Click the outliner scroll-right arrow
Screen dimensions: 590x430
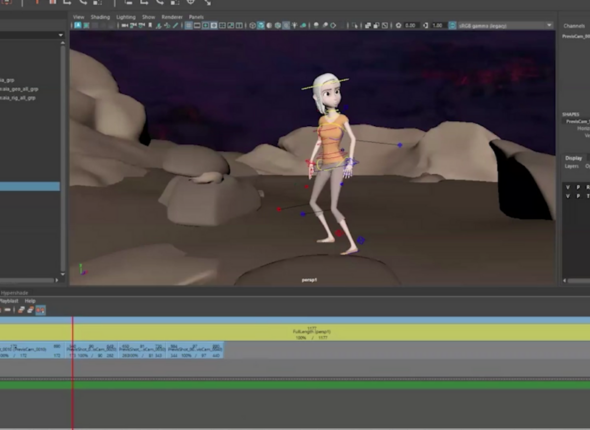[57, 280]
